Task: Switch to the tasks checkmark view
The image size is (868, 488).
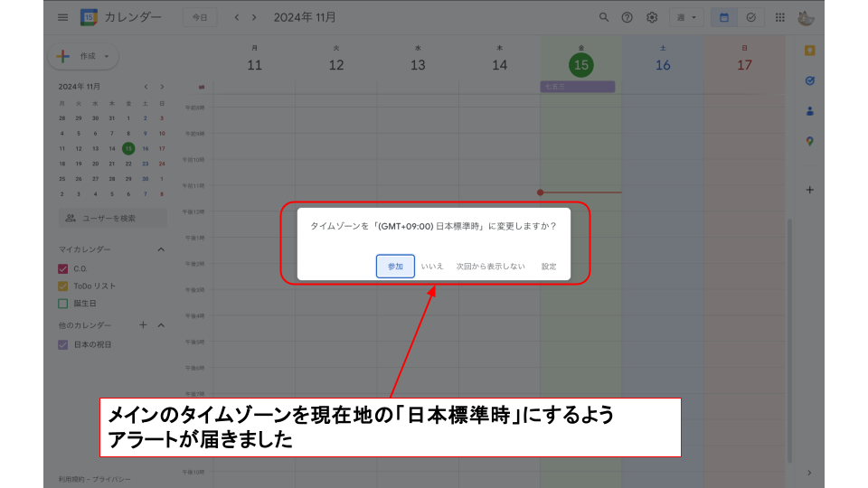Action: (750, 17)
